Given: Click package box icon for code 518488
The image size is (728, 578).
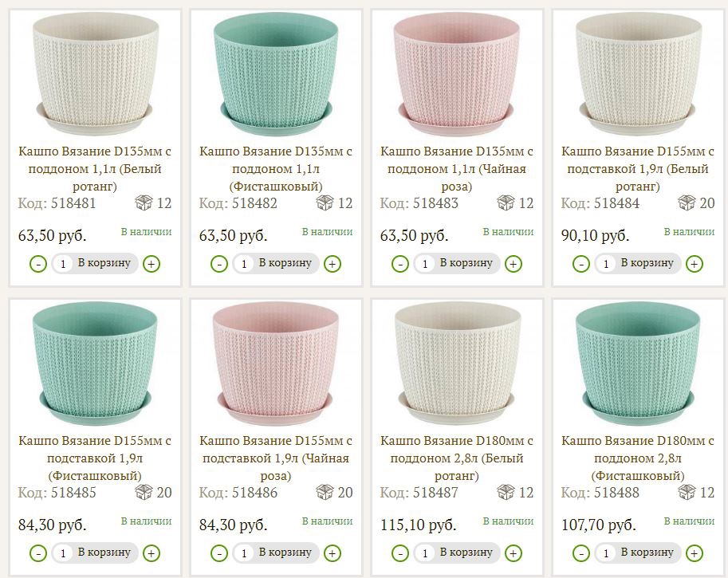Looking at the screenshot, I should 687,493.
